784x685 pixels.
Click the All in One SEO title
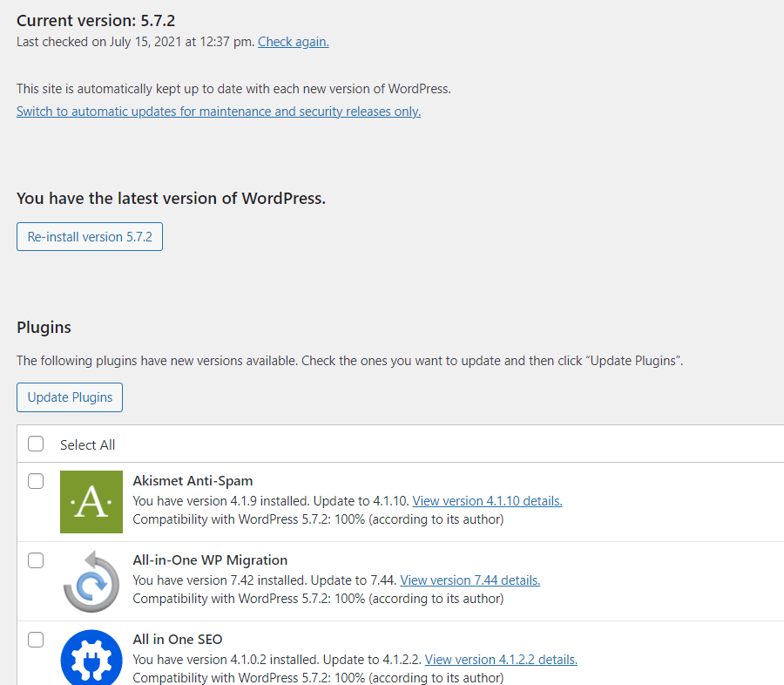coord(178,640)
